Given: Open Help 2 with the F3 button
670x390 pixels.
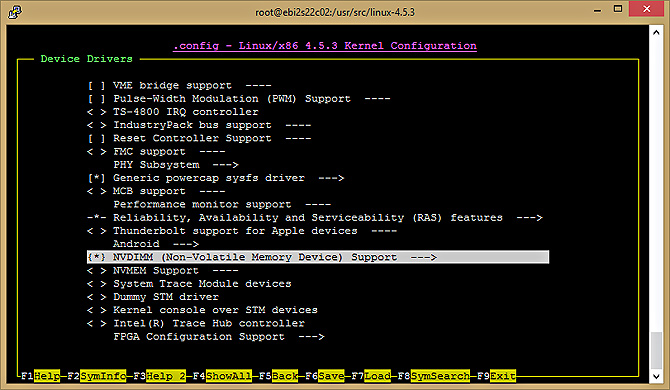Looking at the screenshot, I should [x=159, y=376].
